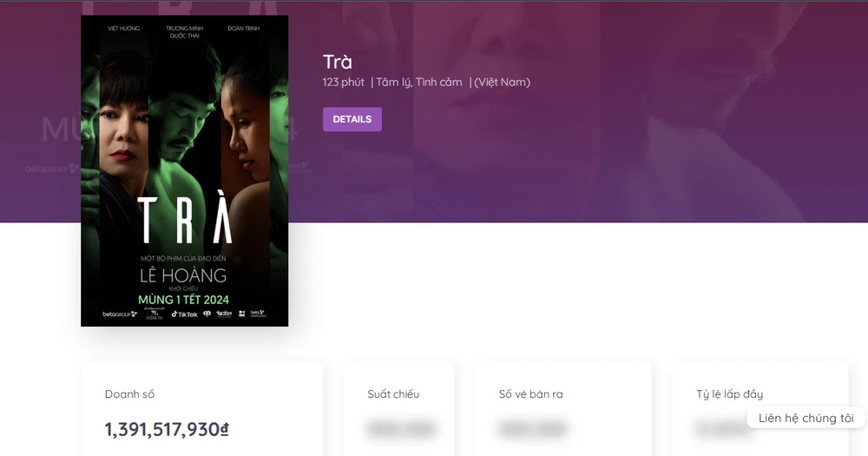Click the 'Suất chiếu' card label
This screenshot has height=456, width=868.
pyautogui.click(x=393, y=394)
